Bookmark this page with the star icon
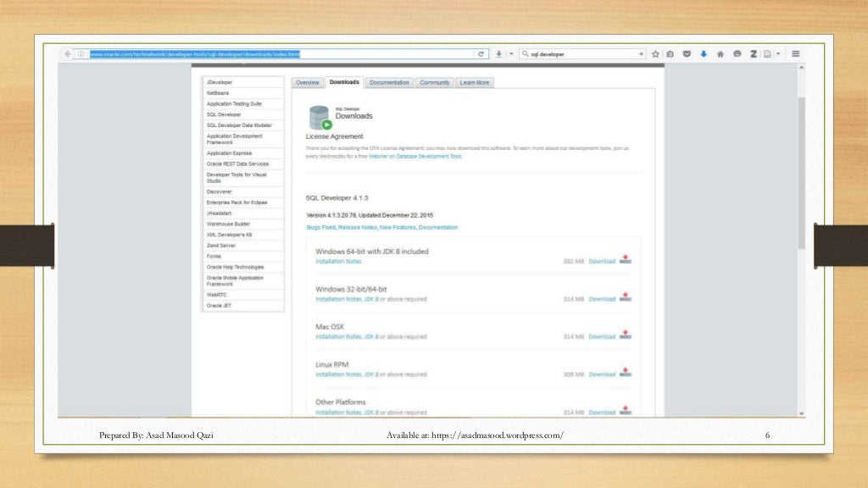 tap(655, 53)
